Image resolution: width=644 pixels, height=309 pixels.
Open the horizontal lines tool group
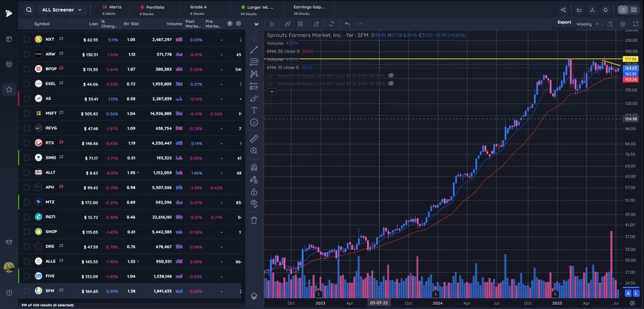tap(254, 62)
